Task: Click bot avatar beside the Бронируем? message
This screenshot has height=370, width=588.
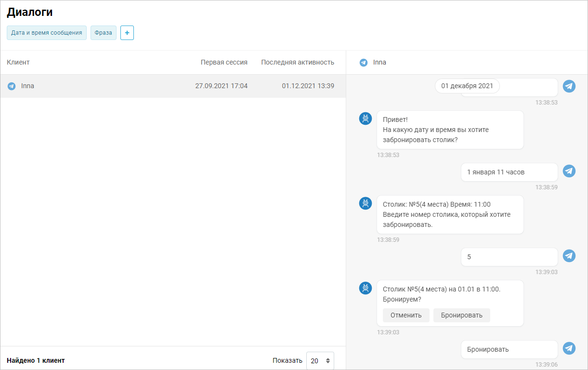Action: coord(366,288)
